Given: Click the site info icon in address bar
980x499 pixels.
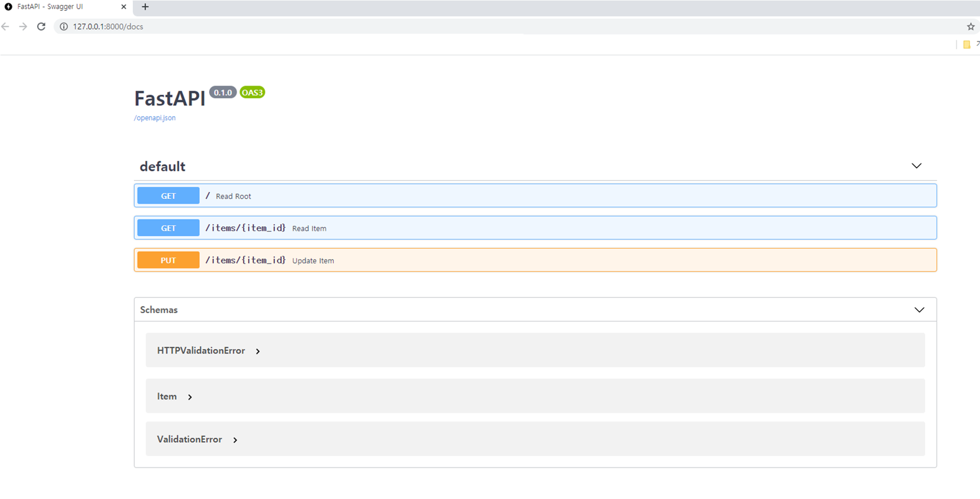Looking at the screenshot, I should (64, 27).
